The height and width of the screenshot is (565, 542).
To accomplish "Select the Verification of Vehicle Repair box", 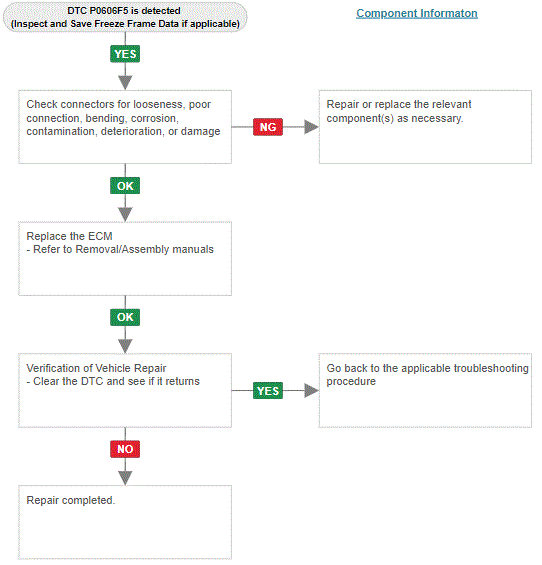I will tap(125, 391).
